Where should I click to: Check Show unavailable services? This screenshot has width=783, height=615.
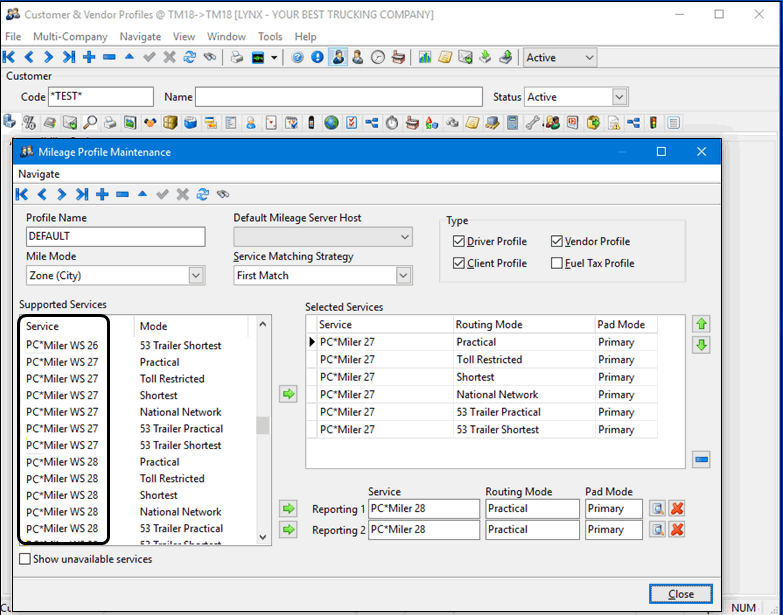[x=25, y=559]
